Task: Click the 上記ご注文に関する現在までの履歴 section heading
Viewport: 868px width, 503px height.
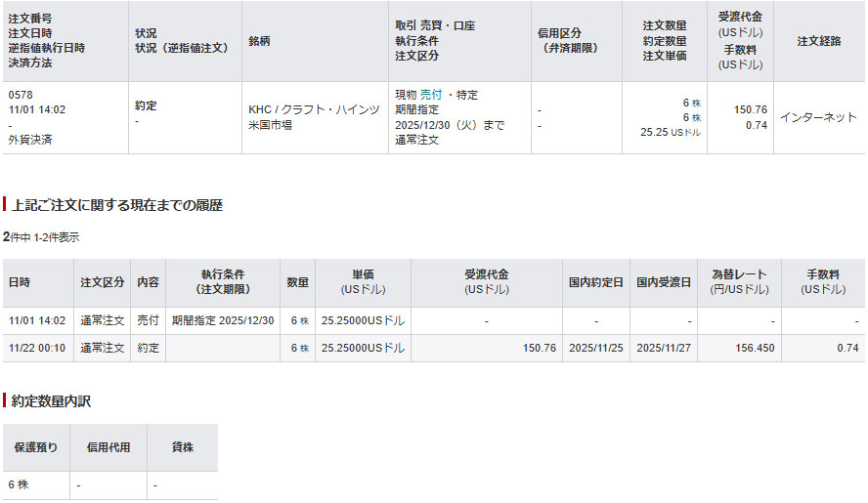Action: (x=117, y=205)
